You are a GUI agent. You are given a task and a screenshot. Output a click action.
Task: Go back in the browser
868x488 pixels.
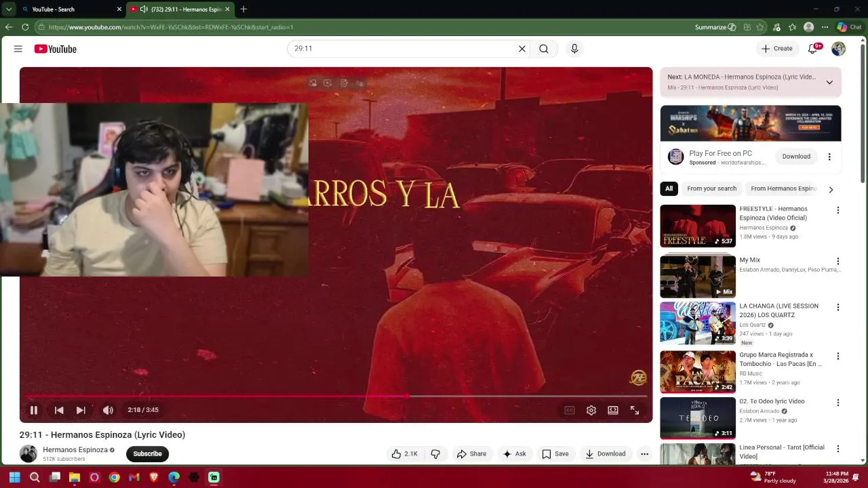point(9,27)
